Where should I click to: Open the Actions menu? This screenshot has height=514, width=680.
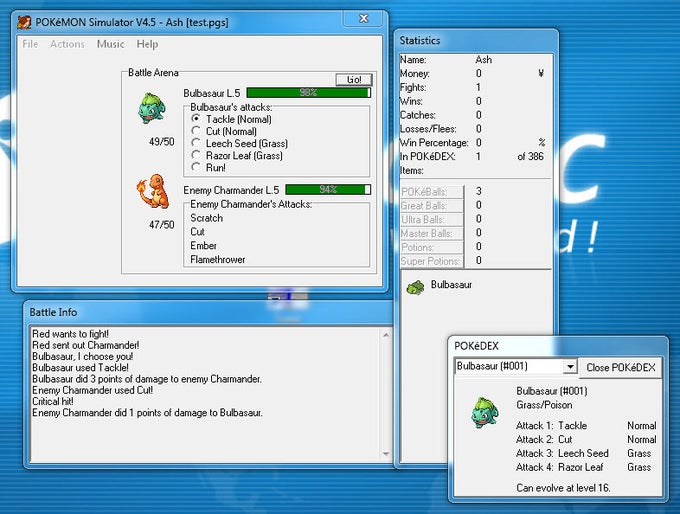(x=67, y=44)
